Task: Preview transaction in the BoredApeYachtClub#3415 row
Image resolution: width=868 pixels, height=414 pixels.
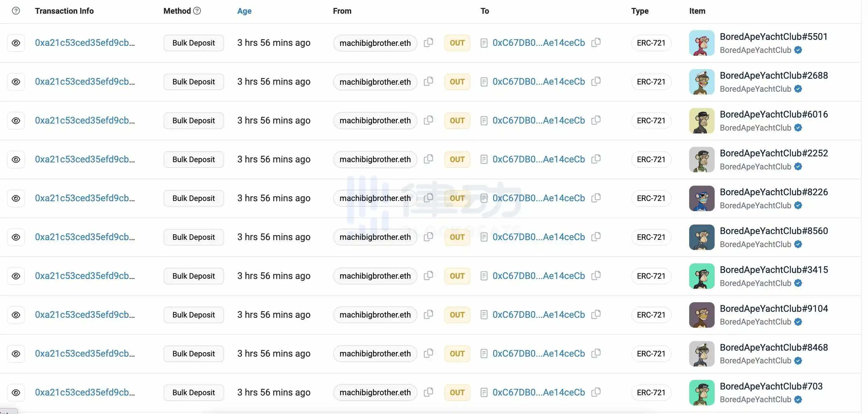Action: (16, 276)
